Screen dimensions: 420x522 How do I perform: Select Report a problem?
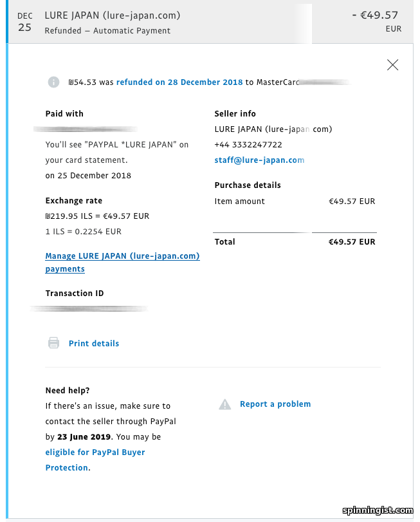click(x=275, y=404)
